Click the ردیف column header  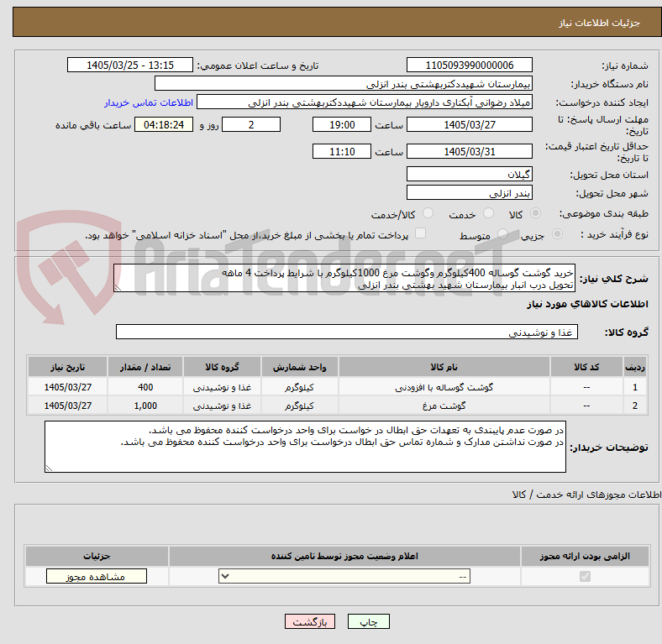[635, 367]
